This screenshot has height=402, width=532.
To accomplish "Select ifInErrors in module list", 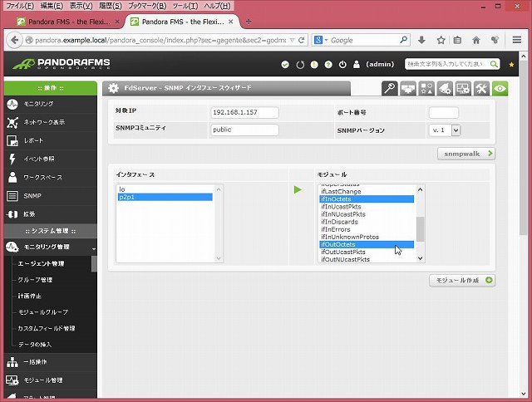I will tap(367, 229).
